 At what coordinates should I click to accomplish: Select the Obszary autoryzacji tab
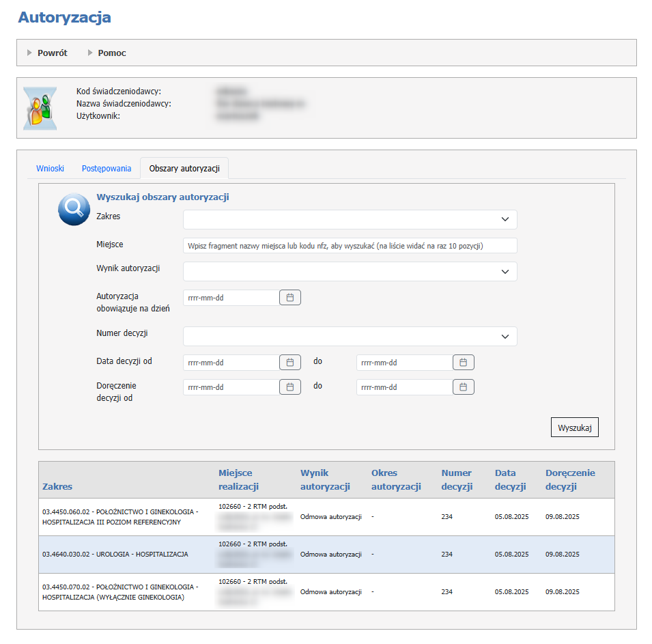click(x=184, y=168)
